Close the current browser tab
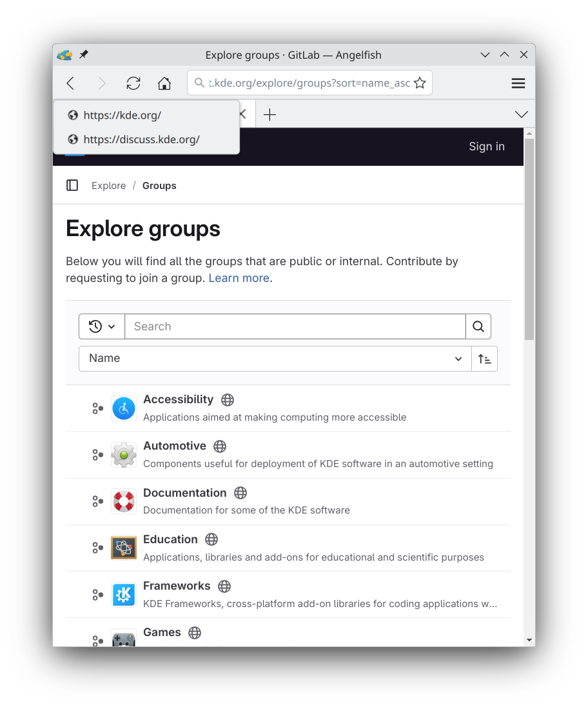 [x=243, y=114]
